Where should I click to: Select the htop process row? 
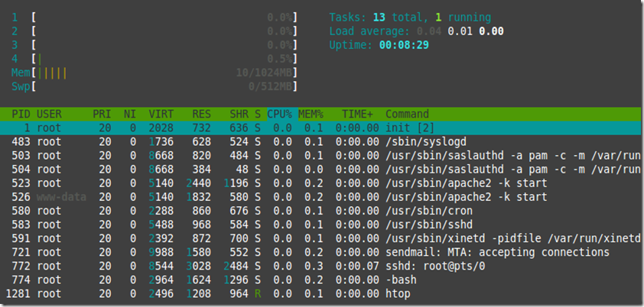point(320,294)
